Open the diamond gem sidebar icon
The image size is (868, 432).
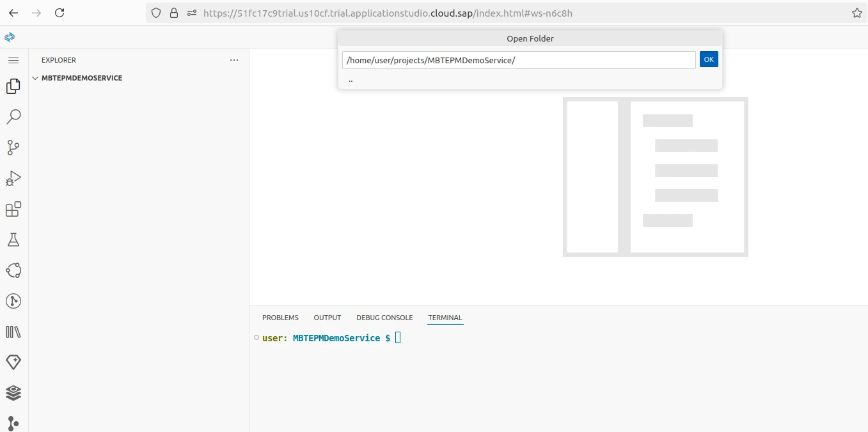pos(13,362)
